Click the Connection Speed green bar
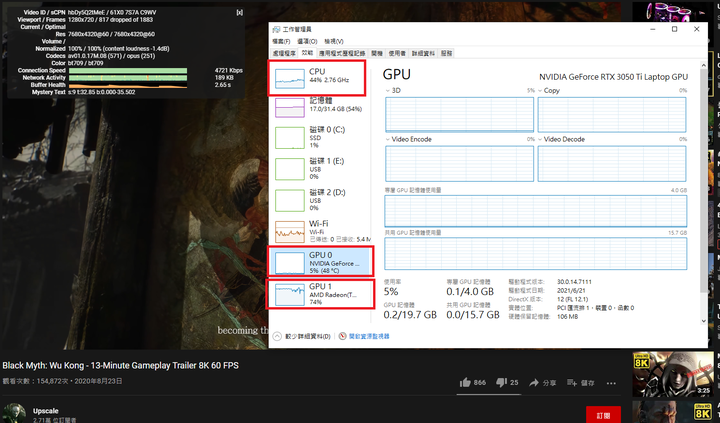 tap(128, 71)
